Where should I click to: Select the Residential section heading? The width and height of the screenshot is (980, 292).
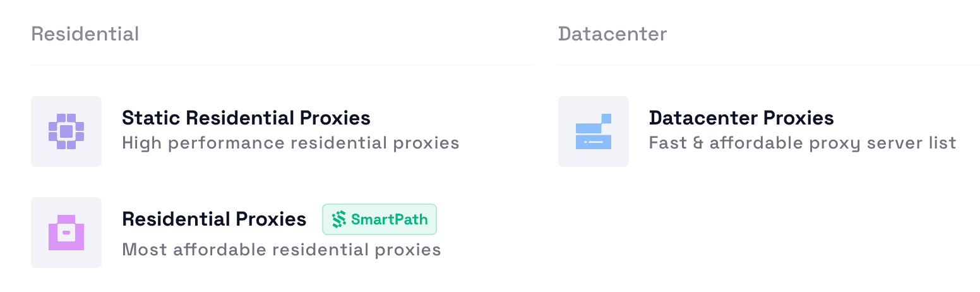tap(85, 33)
